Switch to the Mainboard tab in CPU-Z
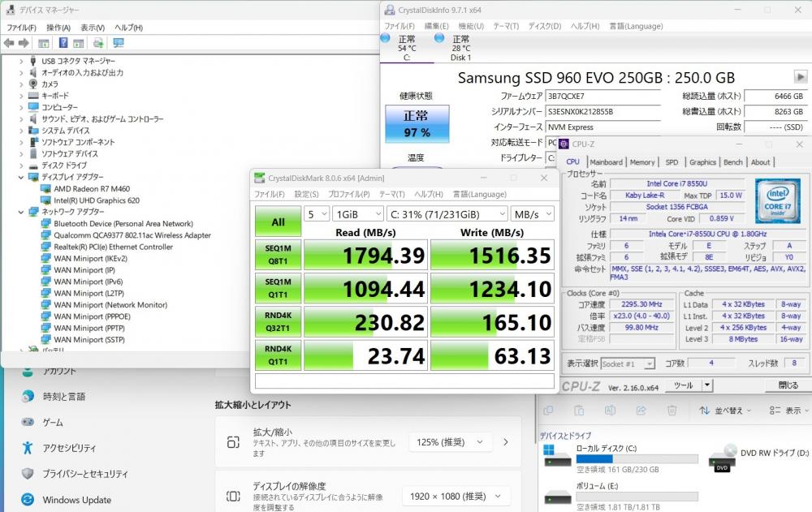 [x=606, y=162]
